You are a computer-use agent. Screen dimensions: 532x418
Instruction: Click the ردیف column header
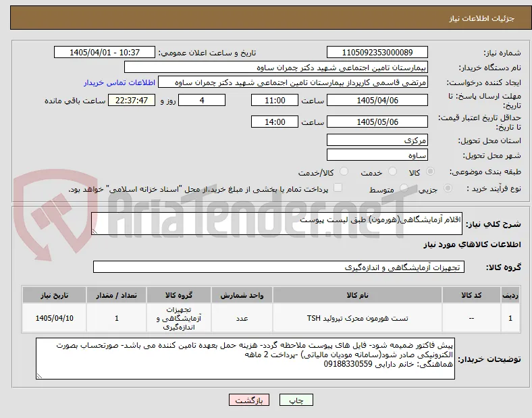click(510, 295)
